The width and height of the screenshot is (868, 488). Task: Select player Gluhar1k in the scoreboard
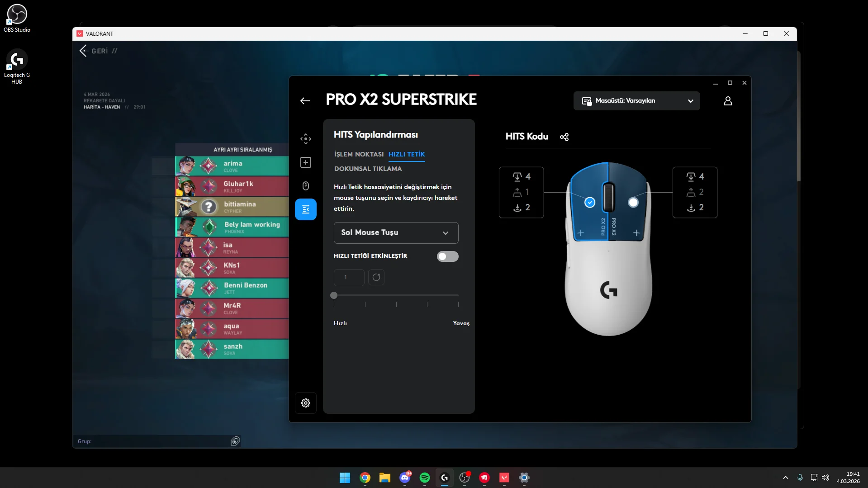pos(232,186)
